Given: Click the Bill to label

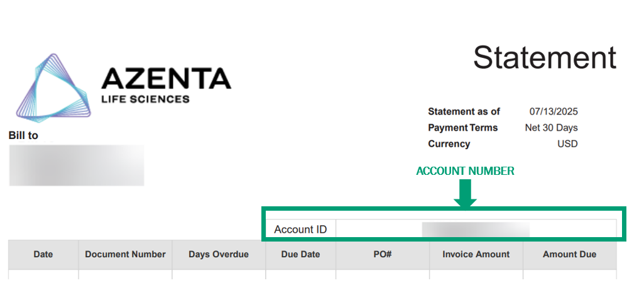Looking at the screenshot, I should [24, 135].
